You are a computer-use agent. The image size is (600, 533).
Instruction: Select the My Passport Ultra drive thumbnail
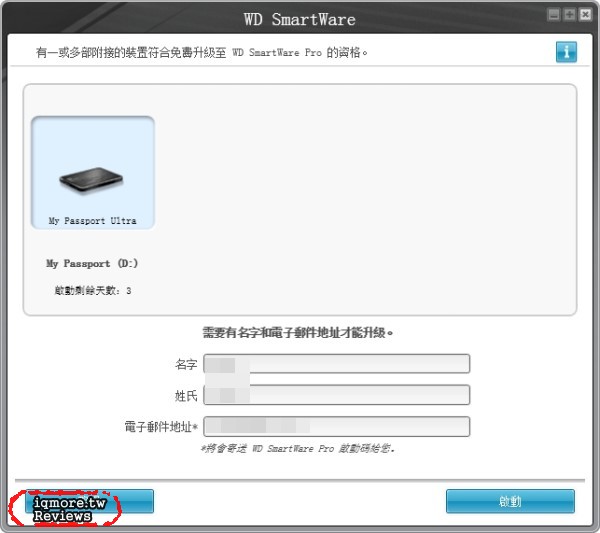tap(93, 173)
